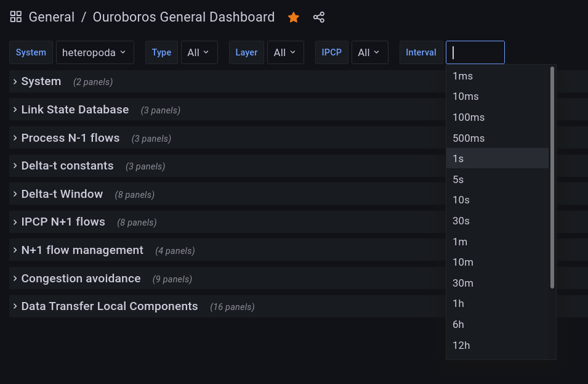Select the 1s interval option
The width and height of the screenshot is (588, 384).
458,158
